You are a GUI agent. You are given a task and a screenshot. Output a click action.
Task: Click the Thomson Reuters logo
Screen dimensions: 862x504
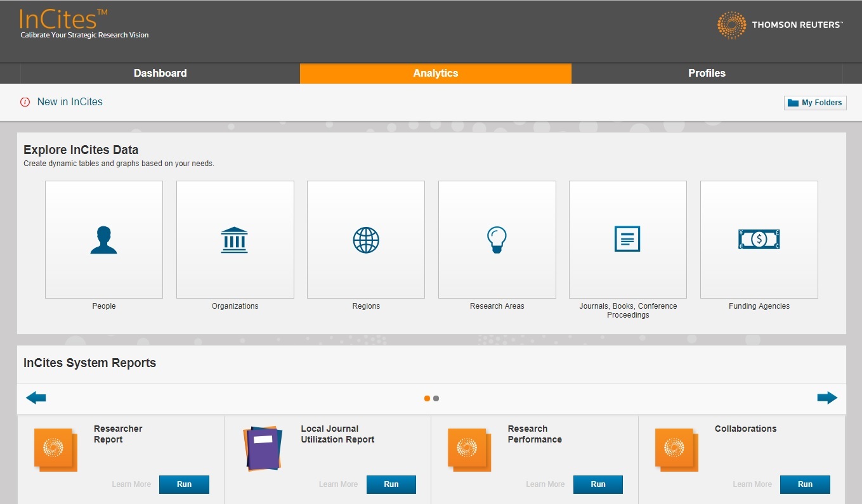point(780,25)
